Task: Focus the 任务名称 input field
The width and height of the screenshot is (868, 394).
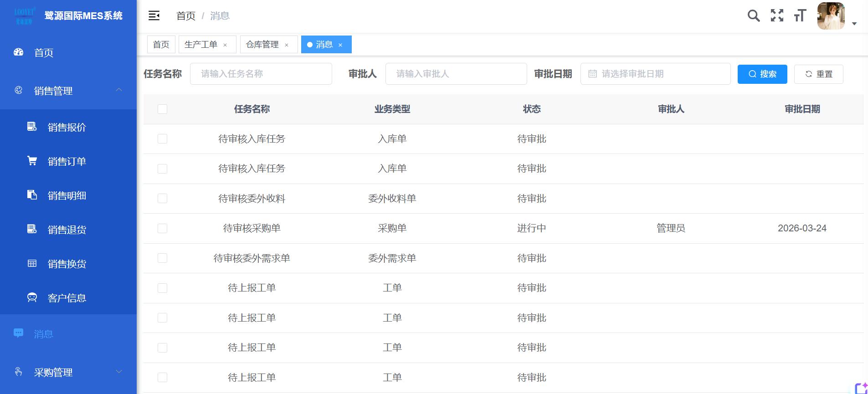Action: [x=261, y=74]
